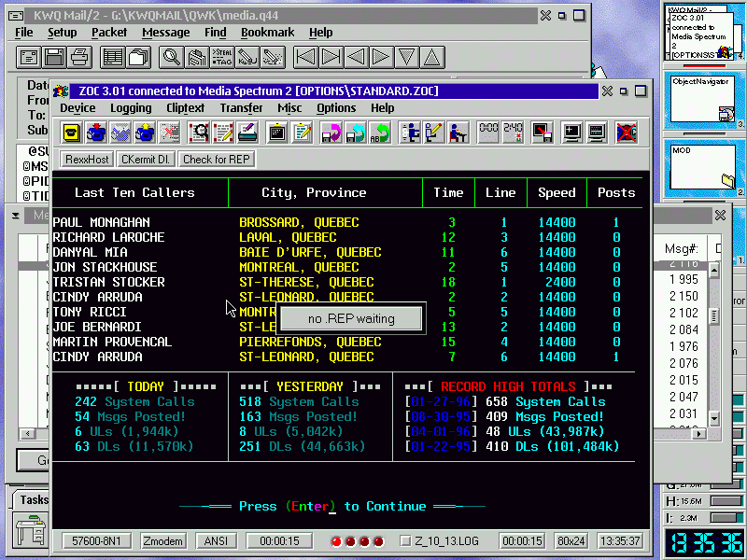Click the printer icon in KWQ Mail toolbar
747x560 pixels.
click(79, 57)
